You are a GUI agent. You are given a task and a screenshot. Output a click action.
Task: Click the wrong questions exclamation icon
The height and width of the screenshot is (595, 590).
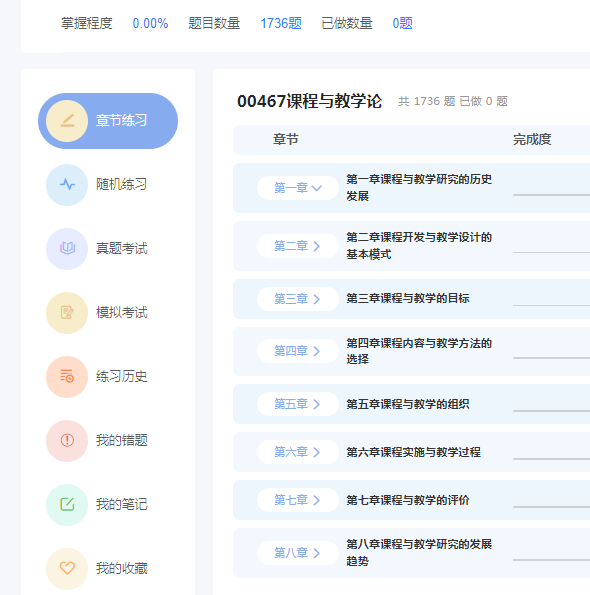click(67, 441)
